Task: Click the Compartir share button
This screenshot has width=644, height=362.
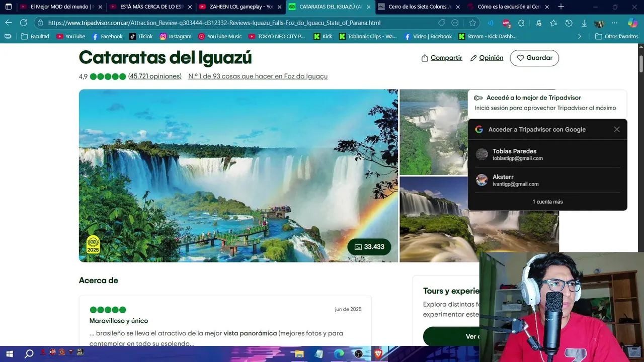Action: coord(442,58)
